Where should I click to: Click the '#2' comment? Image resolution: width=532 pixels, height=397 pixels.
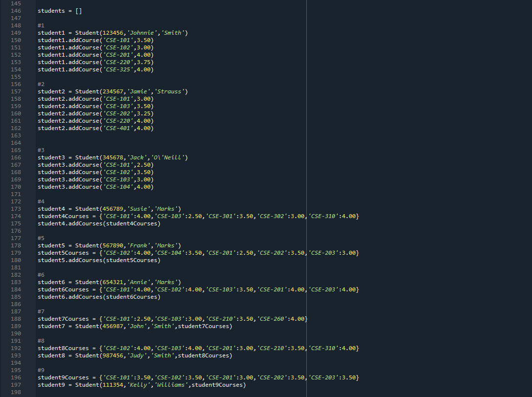coord(41,84)
